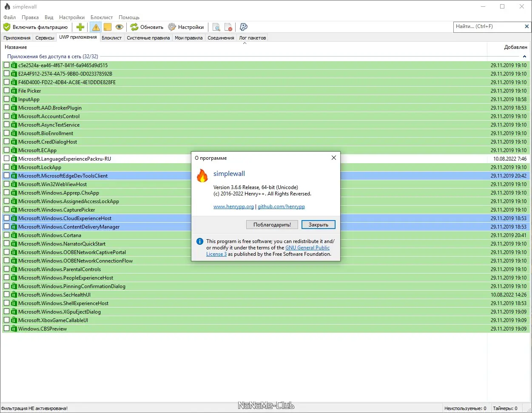Image resolution: width=532 pixels, height=413 pixels.
Task: Close the О программе dialog with X
Action: click(334, 158)
